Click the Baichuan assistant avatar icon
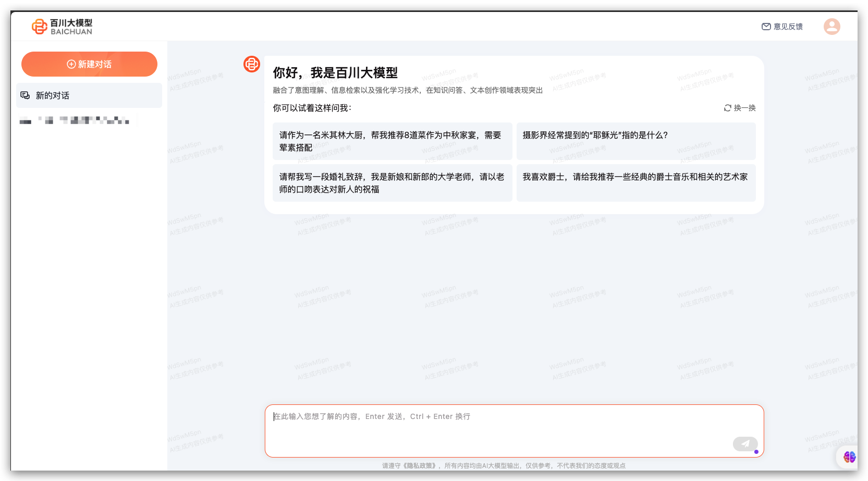Screen dimensions: 868x481 pos(252,64)
